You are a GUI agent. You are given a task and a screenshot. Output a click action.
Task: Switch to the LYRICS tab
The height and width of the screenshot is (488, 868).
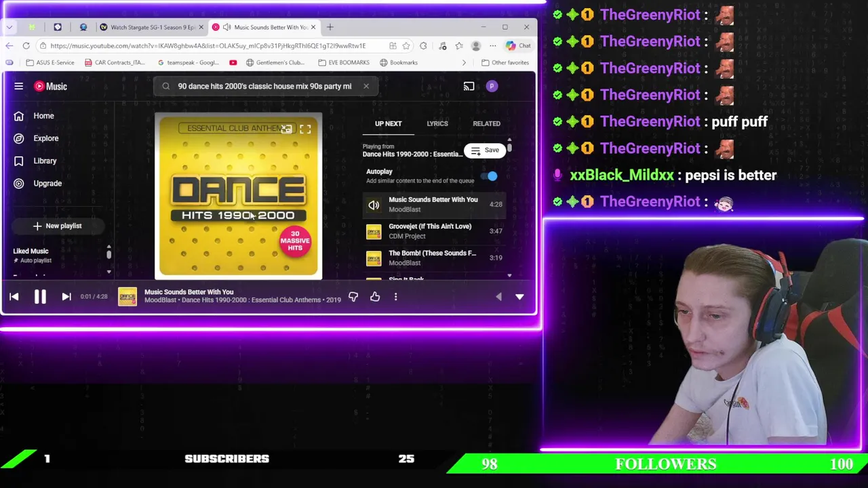437,123
